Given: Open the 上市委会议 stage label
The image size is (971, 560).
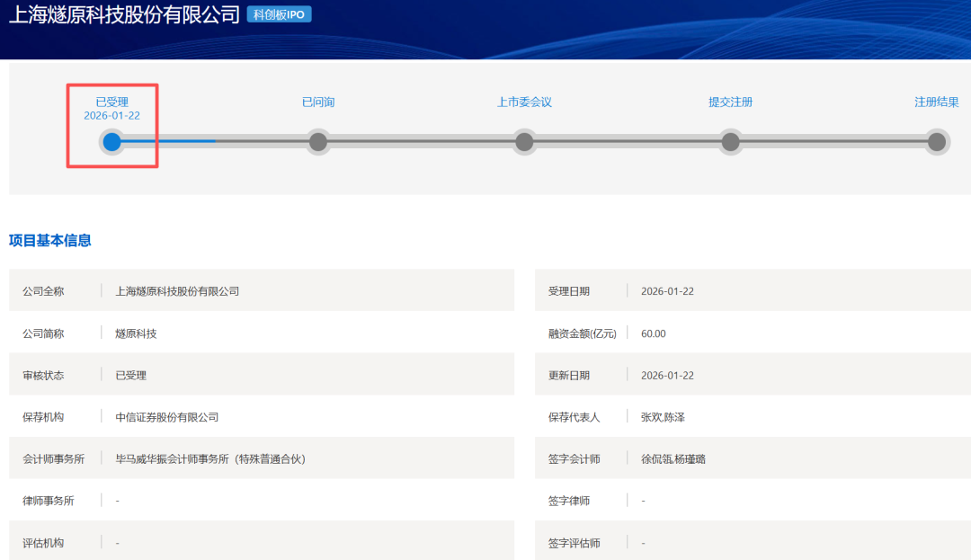Looking at the screenshot, I should coord(524,102).
